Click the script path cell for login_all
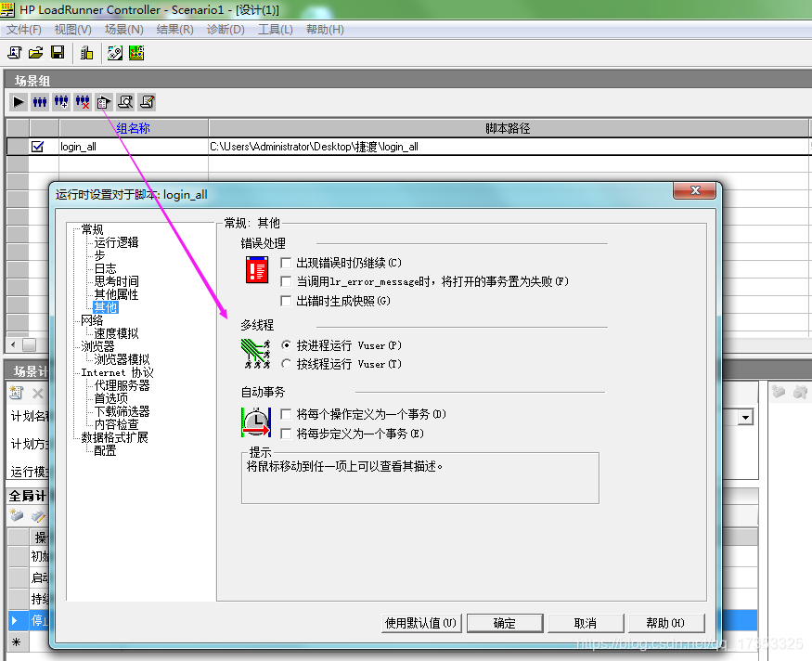 coord(508,147)
